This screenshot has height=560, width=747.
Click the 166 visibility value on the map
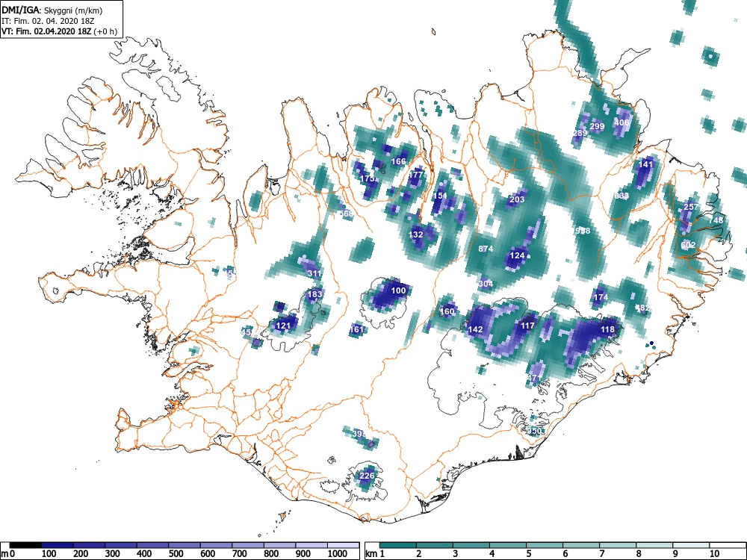tap(398, 161)
